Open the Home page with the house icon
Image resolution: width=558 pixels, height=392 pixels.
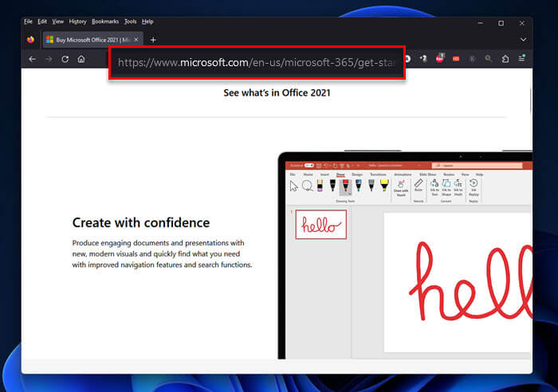pos(81,59)
